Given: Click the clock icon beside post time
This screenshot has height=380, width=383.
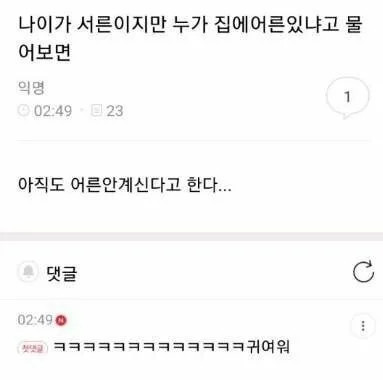Looking at the screenshot, I should 23,110.
